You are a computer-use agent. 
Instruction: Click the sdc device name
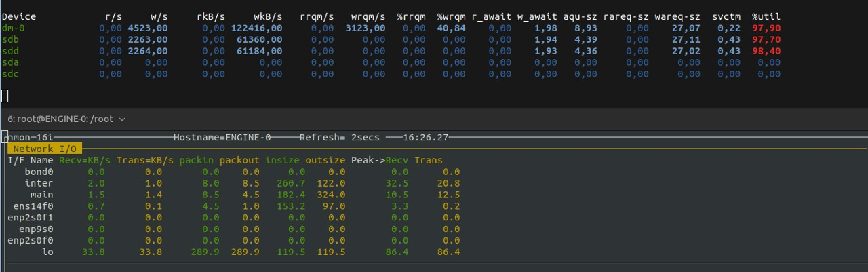[x=11, y=74]
